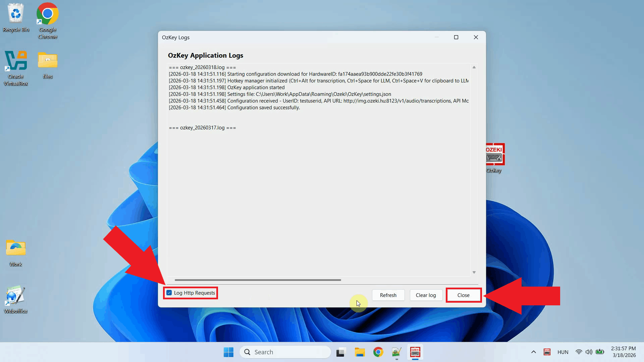Close the OzKey Logs dialog
Screen dimensions: 644x362
[464, 295]
